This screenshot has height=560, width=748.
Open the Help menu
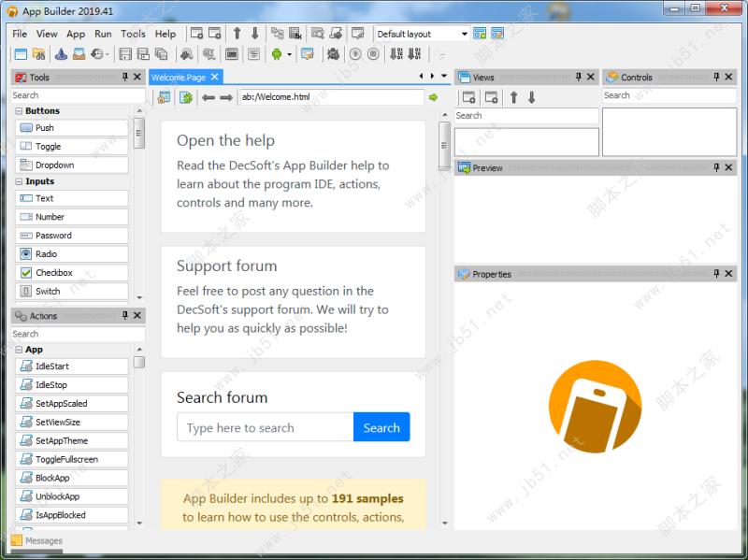[165, 34]
